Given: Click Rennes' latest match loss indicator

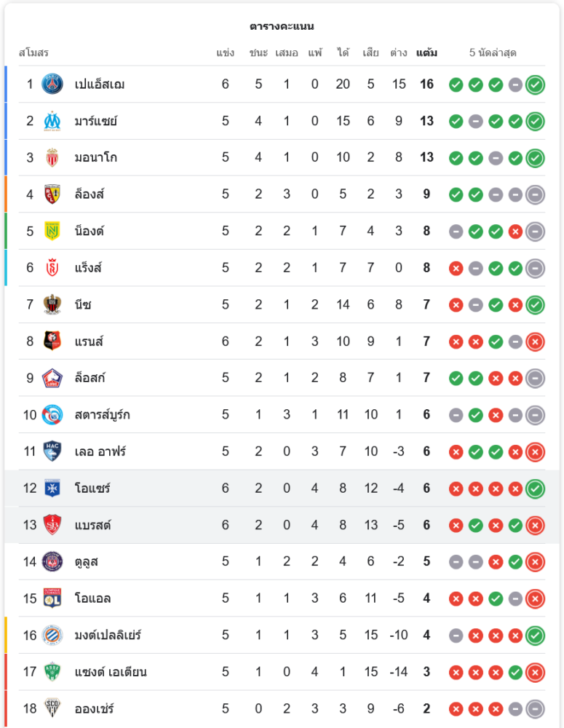Looking at the screenshot, I should pos(535,341).
